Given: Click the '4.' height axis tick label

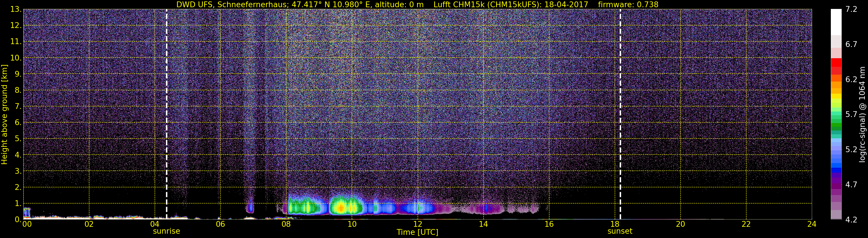Looking at the screenshot, I should point(18,155).
